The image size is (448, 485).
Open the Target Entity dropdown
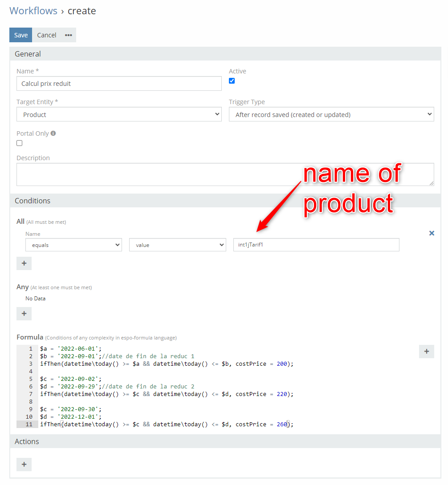119,114
